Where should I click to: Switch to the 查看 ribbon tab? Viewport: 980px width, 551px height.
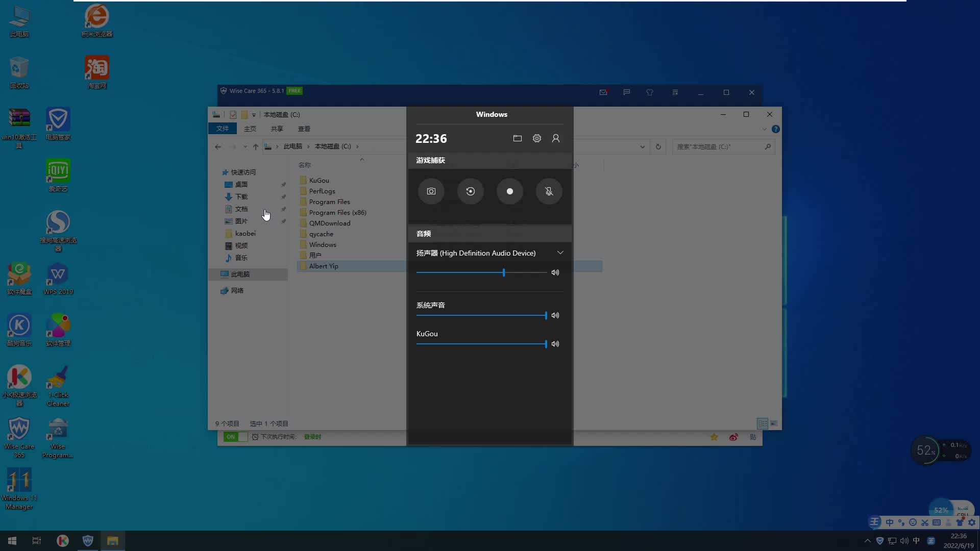coord(304,129)
